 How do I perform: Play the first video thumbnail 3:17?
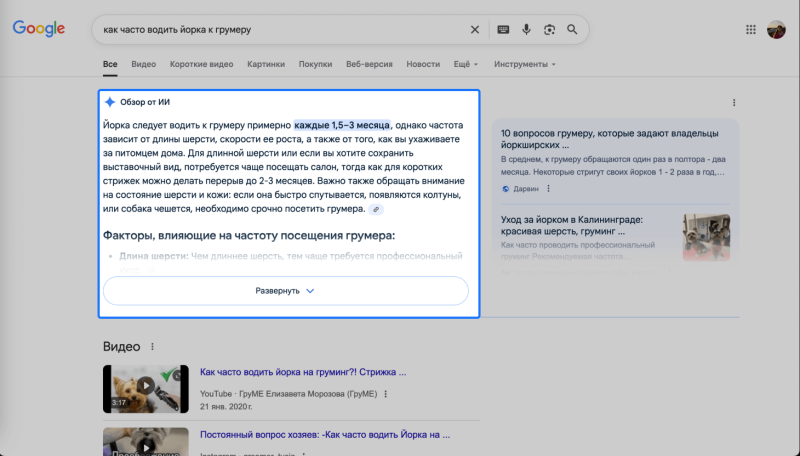click(145, 389)
